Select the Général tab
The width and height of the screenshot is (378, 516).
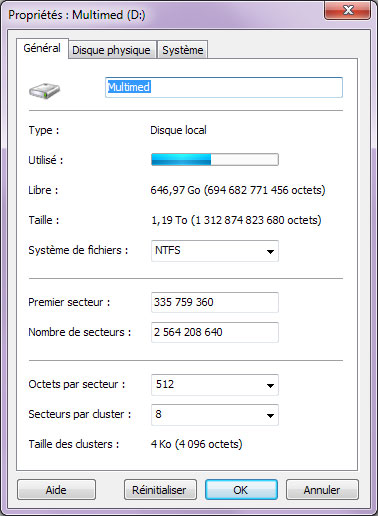[x=42, y=48]
